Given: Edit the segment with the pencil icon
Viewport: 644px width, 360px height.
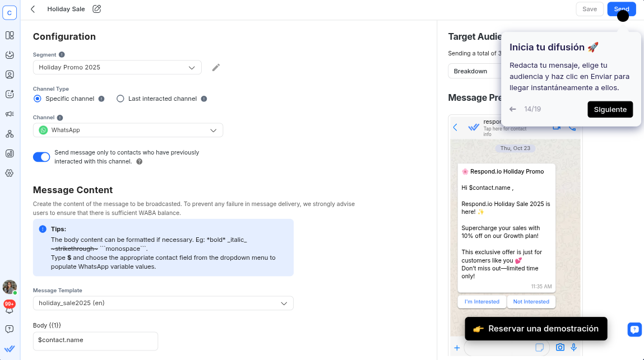Looking at the screenshot, I should click(216, 67).
